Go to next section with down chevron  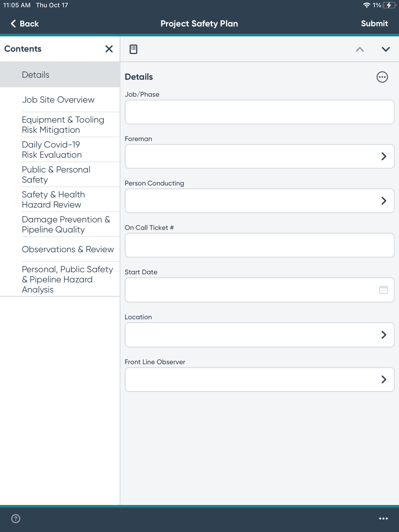tap(386, 49)
